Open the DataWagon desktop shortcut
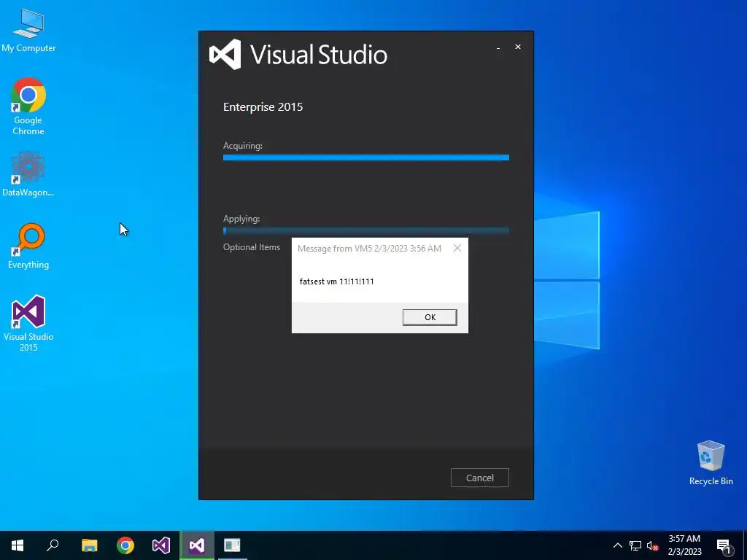The width and height of the screenshot is (747, 560). [x=28, y=174]
